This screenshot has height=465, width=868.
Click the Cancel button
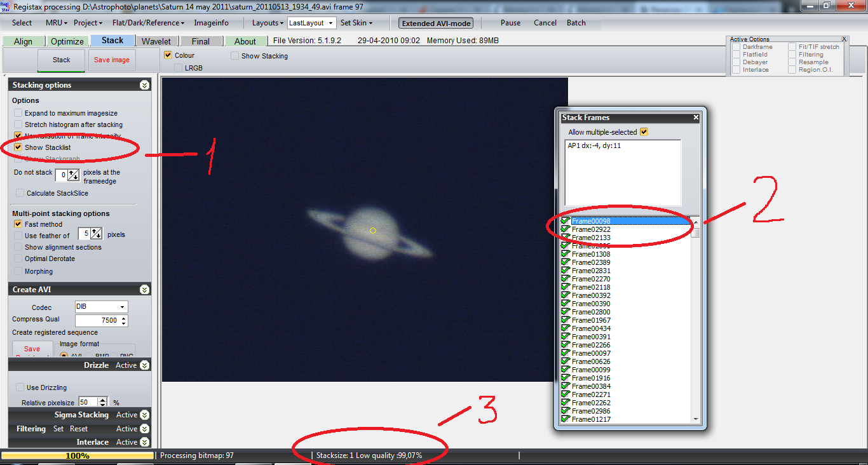click(x=545, y=23)
